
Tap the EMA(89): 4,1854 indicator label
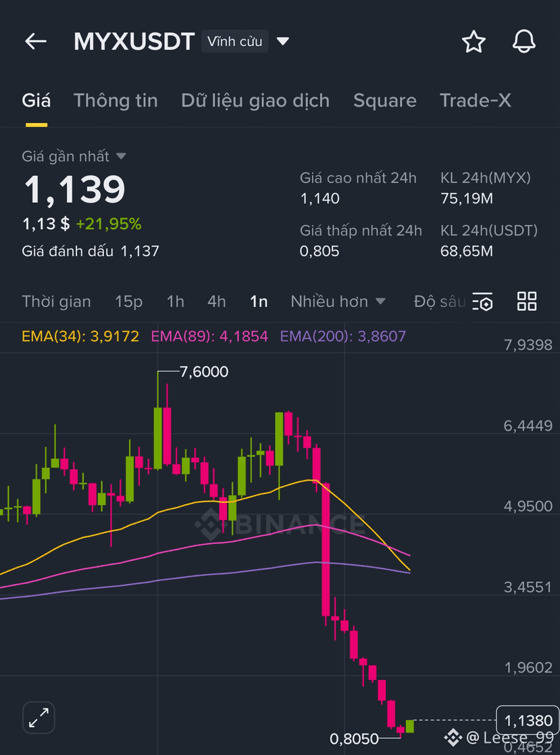(210, 336)
